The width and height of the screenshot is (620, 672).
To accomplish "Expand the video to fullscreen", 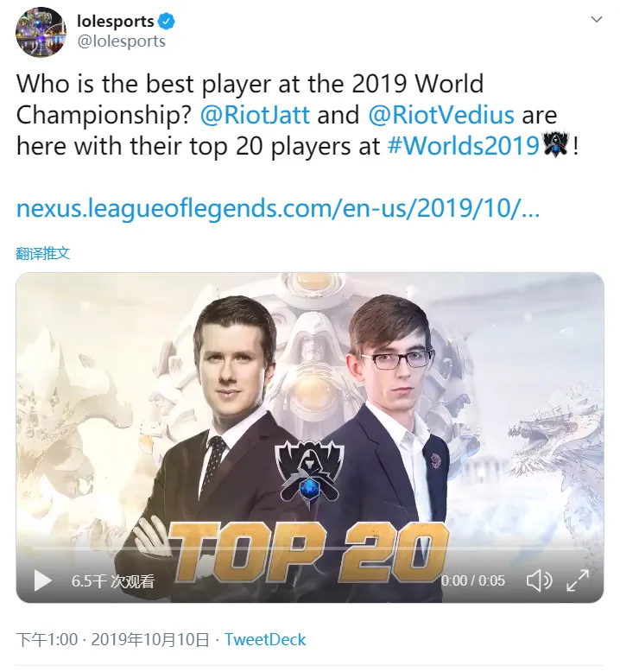I will click(578, 580).
